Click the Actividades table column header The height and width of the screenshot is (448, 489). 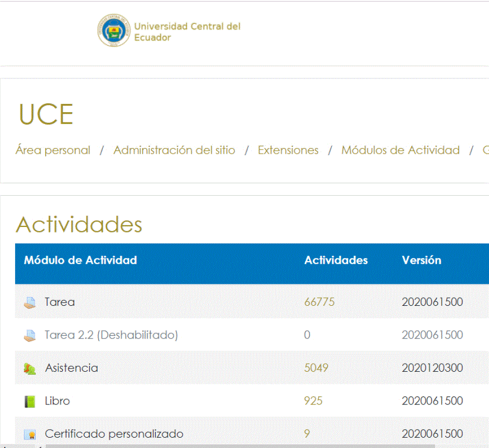coord(336,260)
